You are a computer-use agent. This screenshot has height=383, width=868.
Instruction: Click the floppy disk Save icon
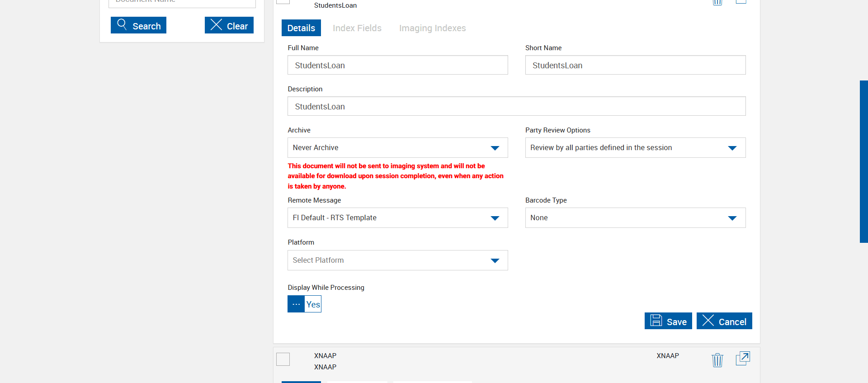pos(656,321)
